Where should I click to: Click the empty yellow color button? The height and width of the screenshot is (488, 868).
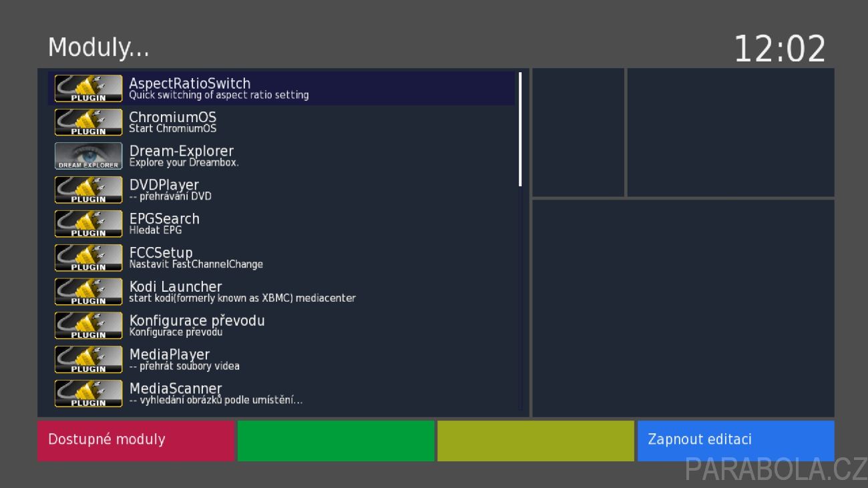tap(535, 441)
